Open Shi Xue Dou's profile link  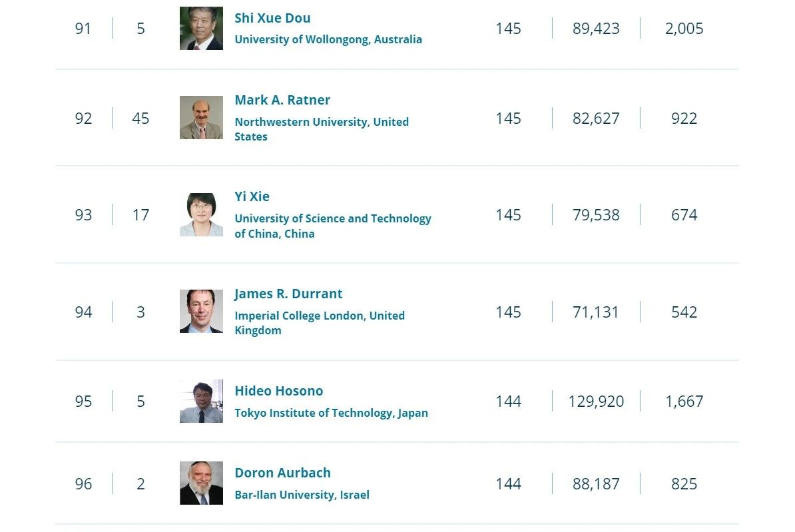pyautogui.click(x=272, y=18)
